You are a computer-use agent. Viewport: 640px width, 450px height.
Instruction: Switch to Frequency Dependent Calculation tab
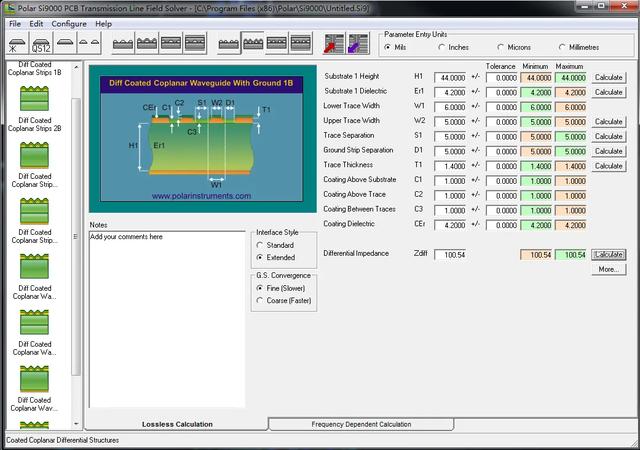[361, 424]
